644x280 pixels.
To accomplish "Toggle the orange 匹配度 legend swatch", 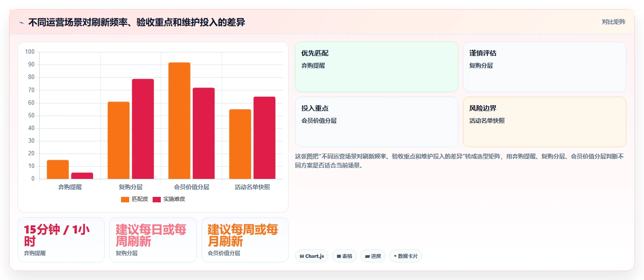I will [x=125, y=199].
